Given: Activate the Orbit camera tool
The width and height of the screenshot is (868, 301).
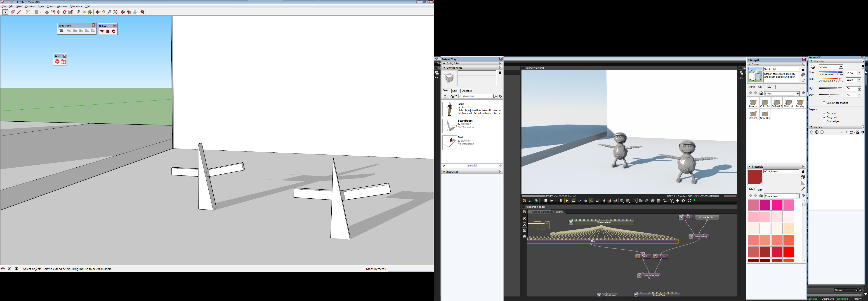Looking at the screenshot, I should pyautogui.click(x=98, y=12).
